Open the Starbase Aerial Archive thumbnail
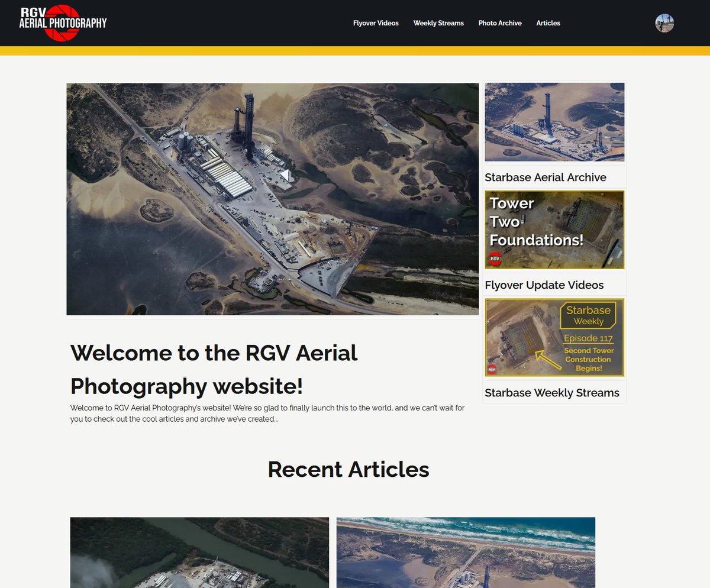This screenshot has width=710, height=588. pos(554,122)
